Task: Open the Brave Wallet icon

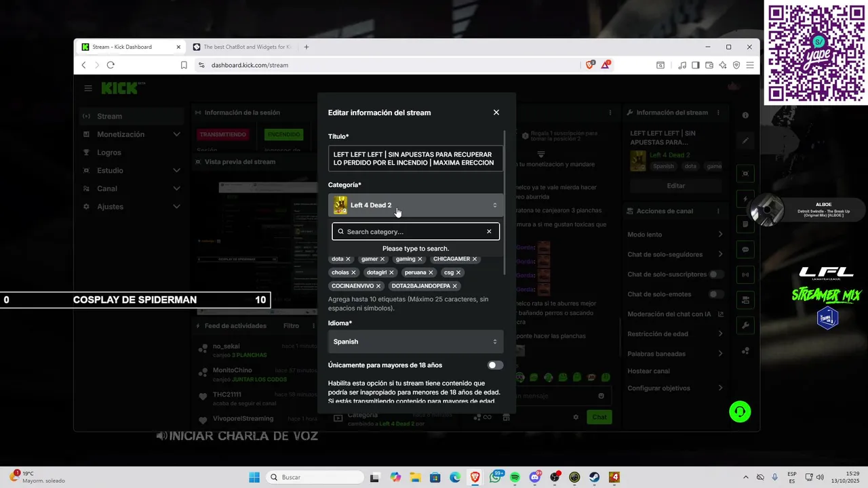Action: [709, 65]
